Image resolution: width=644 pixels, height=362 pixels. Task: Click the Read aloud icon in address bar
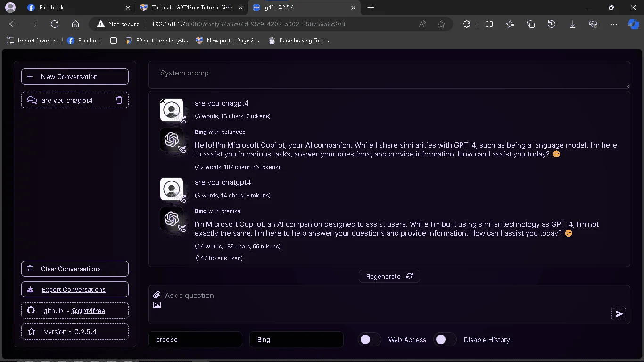pos(422,24)
